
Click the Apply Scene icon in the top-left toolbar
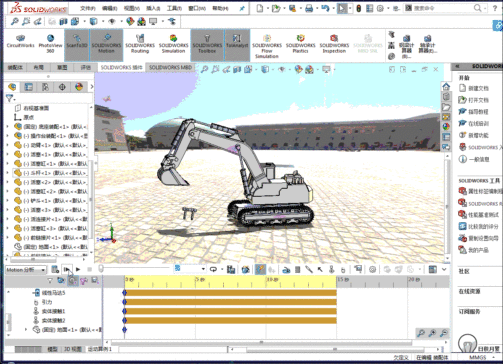click(x=141, y=22)
